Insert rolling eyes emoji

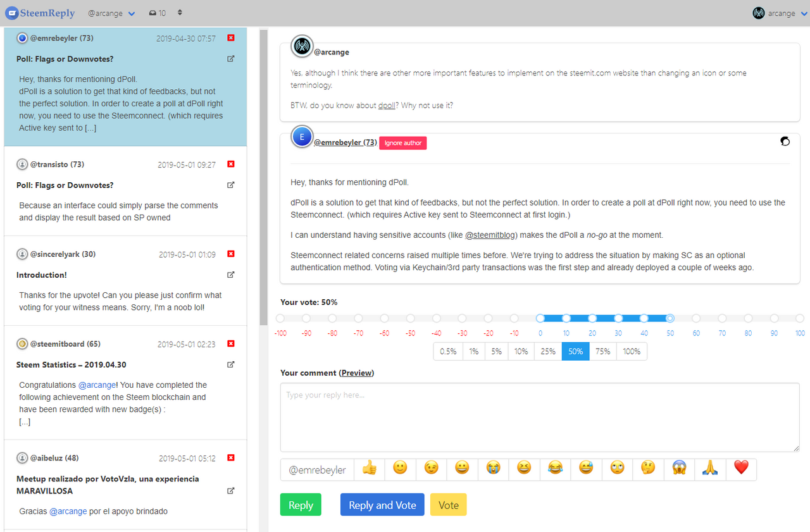pos(617,470)
